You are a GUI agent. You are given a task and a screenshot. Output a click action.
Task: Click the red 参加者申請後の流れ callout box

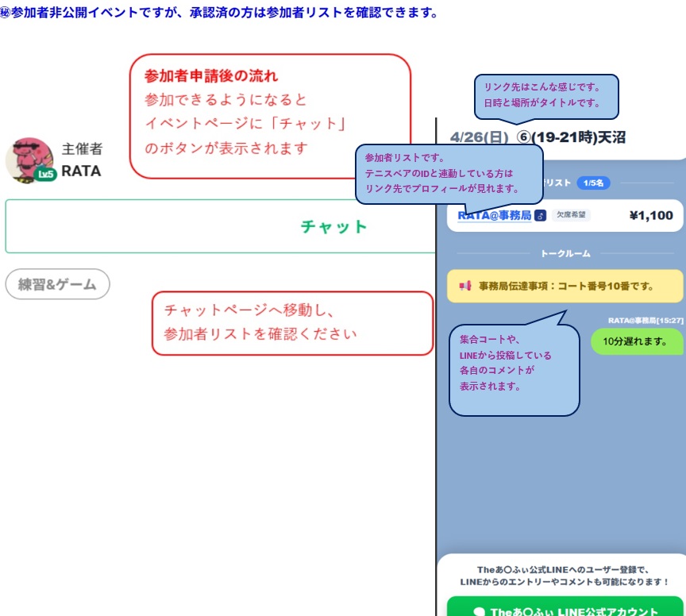pyautogui.click(x=270, y=116)
